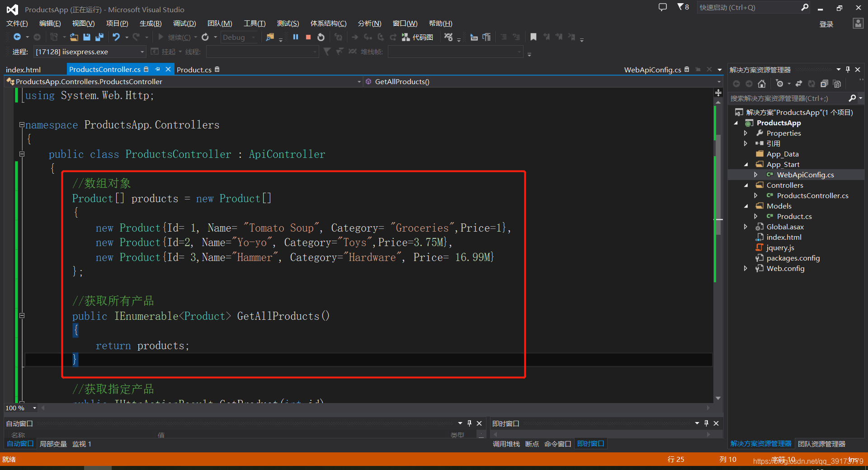868x470 pixels.
Task: Collapse the Controllers folder node
Action: [746, 185]
